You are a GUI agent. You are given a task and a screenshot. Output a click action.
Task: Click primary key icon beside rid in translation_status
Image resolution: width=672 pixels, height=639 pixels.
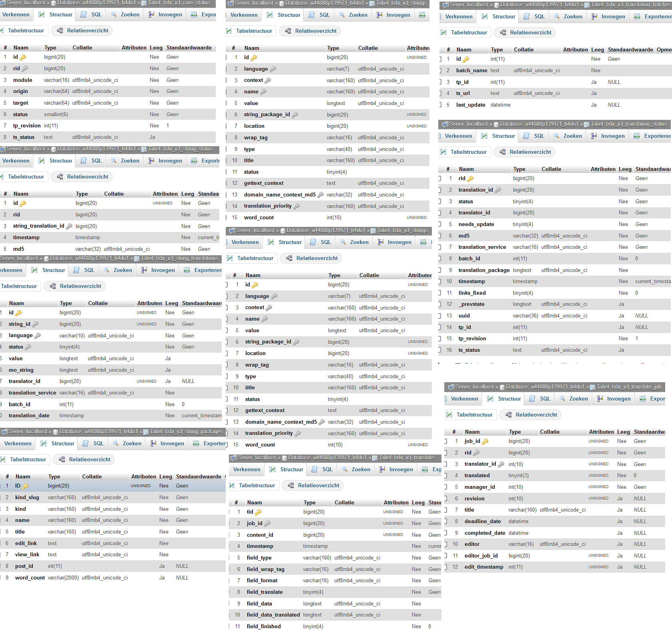[470, 179]
